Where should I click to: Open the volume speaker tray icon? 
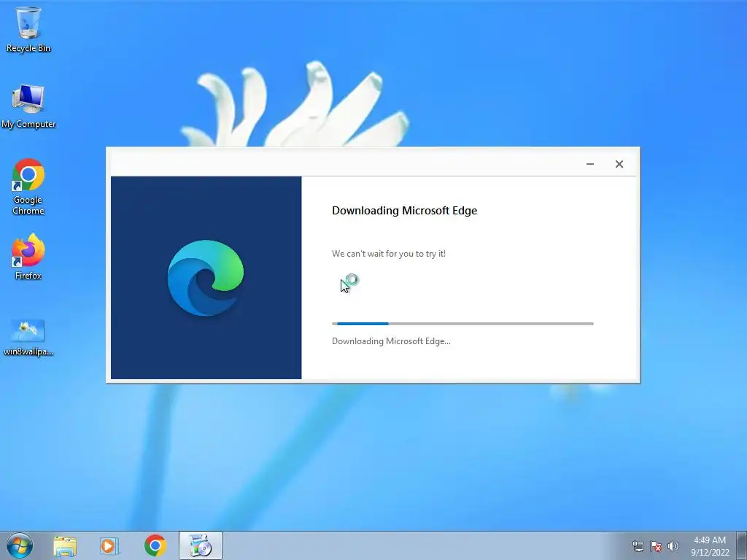[x=673, y=546]
